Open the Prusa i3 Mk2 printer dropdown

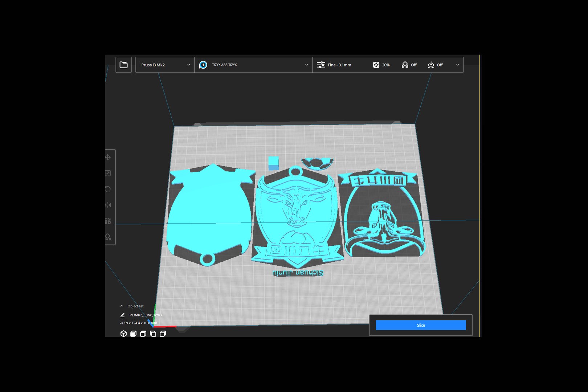tap(165, 65)
